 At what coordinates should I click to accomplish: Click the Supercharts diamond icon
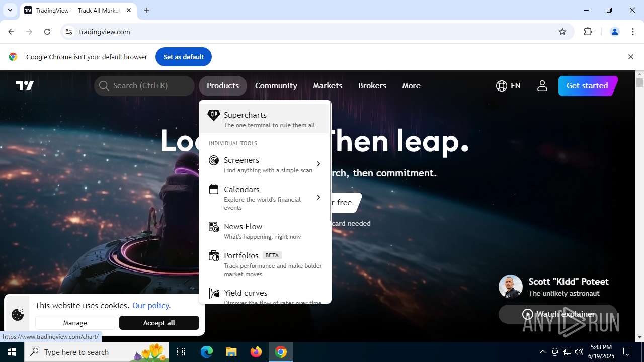click(214, 115)
